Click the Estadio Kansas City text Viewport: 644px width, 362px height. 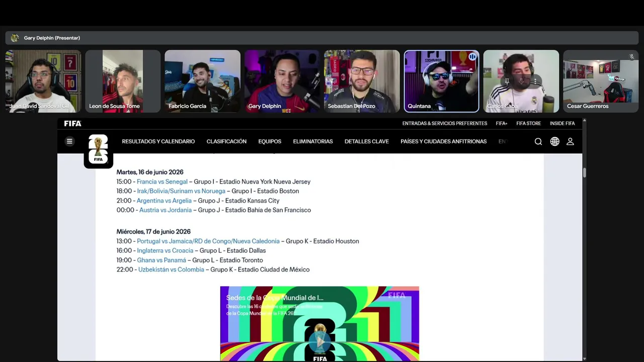tap(252, 201)
